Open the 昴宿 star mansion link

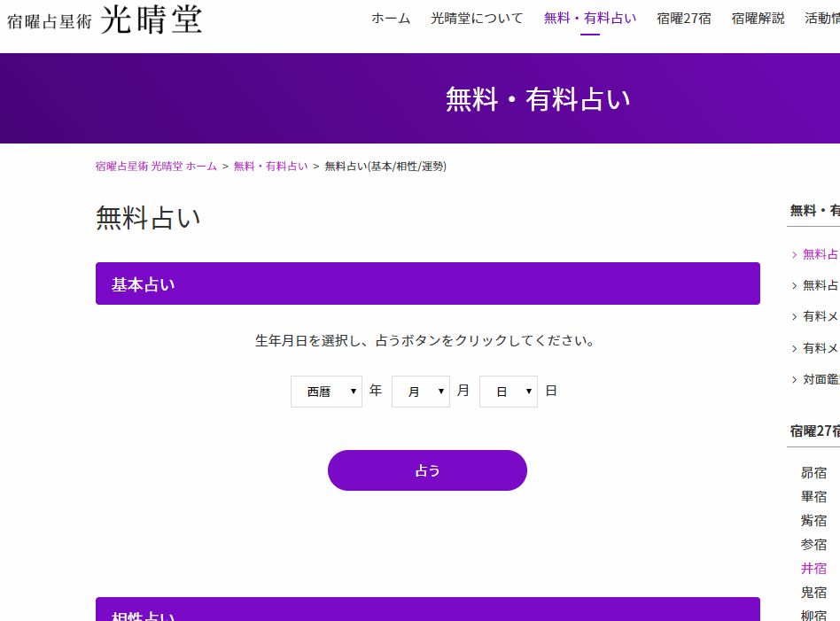pos(813,472)
